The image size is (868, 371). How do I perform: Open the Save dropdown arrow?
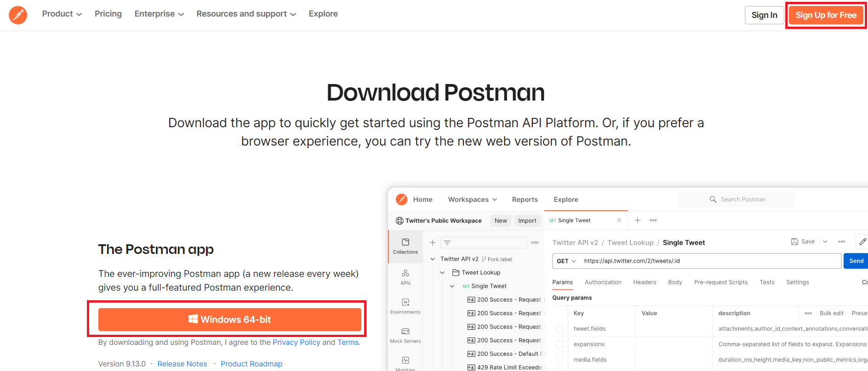(825, 242)
